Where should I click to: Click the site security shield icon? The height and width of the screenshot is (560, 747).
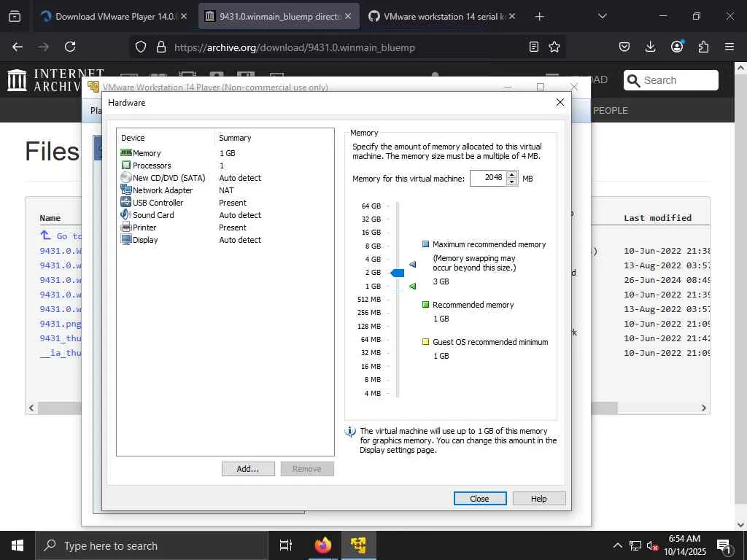pos(141,47)
